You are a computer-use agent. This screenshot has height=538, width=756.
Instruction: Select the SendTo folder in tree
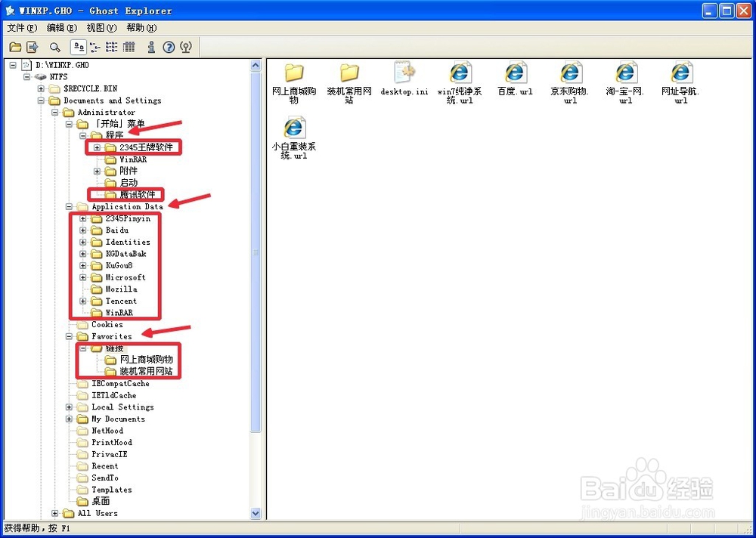click(104, 478)
